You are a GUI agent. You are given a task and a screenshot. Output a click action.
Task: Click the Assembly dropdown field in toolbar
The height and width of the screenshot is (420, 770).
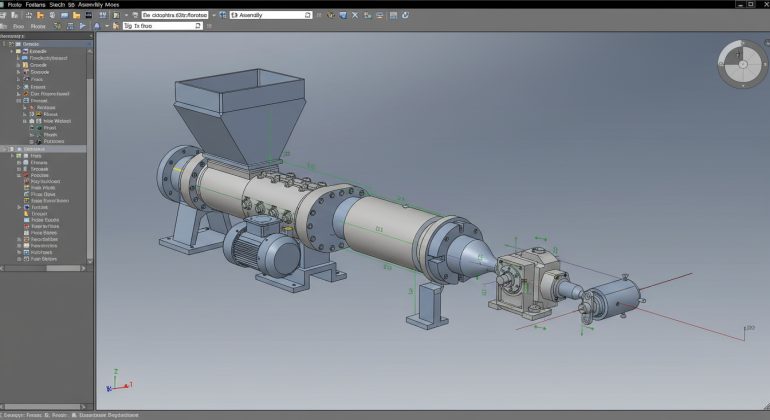pyautogui.click(x=271, y=15)
